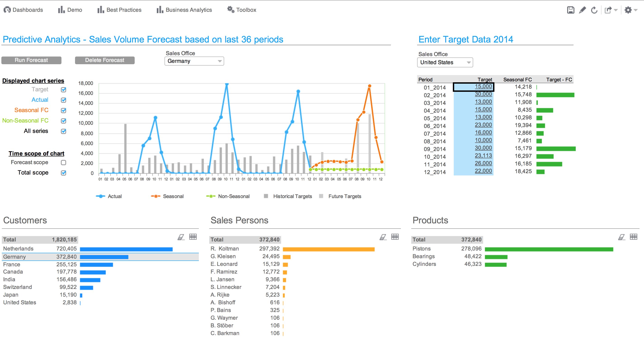Click the Delete Forecast button

105,60
